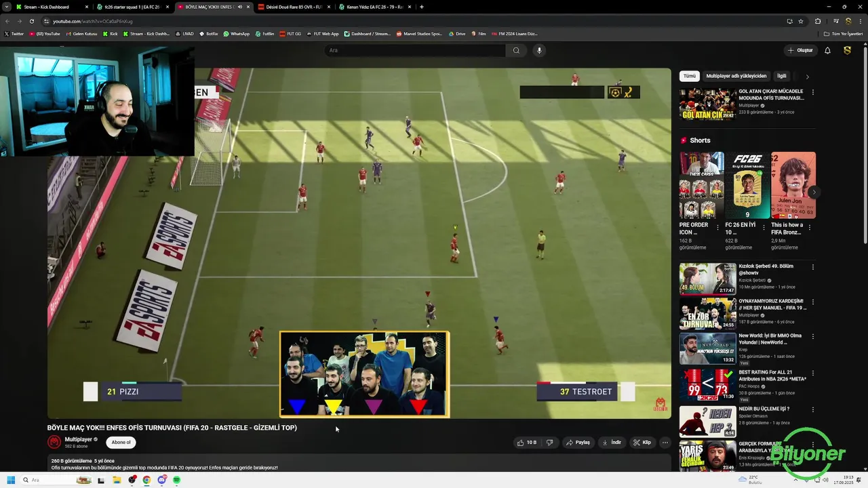Select the Tümü filter chip

click(x=689, y=76)
